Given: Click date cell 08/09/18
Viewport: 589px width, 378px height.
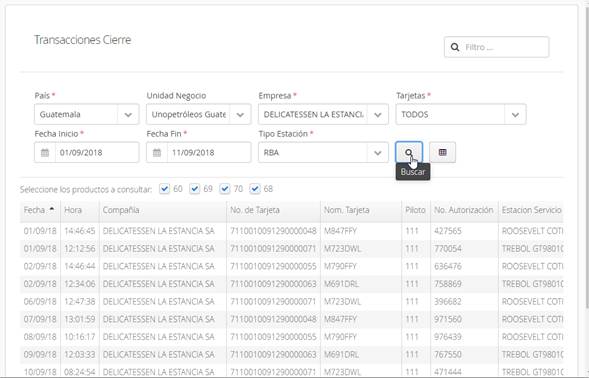Looking at the screenshot, I should coord(40,337).
